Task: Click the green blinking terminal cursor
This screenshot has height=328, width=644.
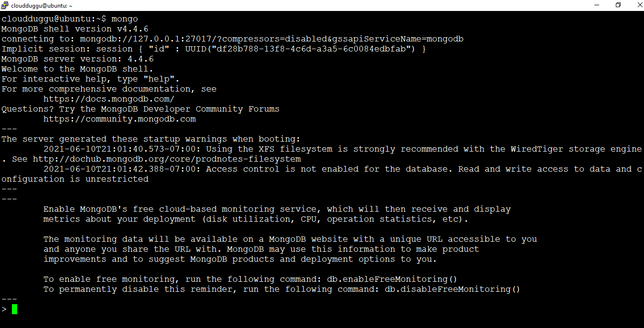Action: (x=15, y=309)
